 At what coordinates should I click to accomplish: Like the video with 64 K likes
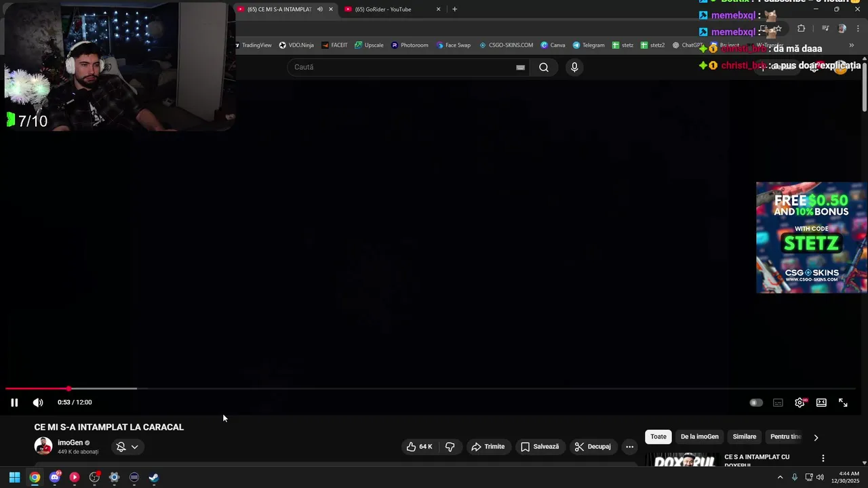[x=420, y=447]
